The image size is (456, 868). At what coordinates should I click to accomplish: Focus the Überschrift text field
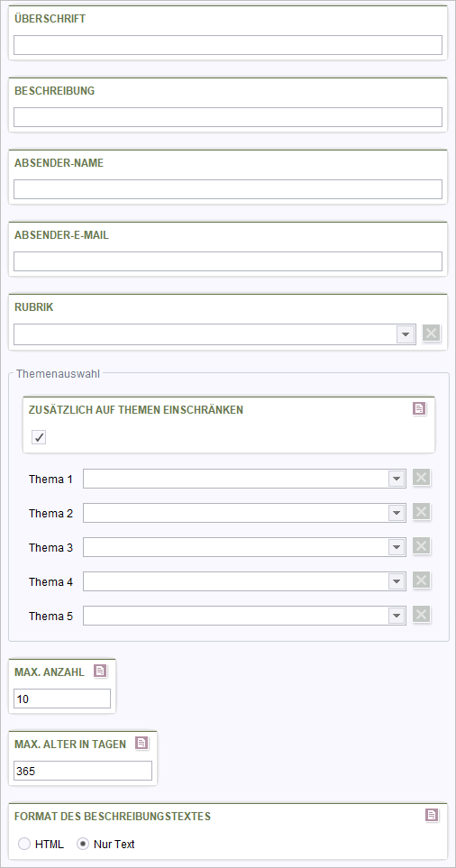point(228,45)
